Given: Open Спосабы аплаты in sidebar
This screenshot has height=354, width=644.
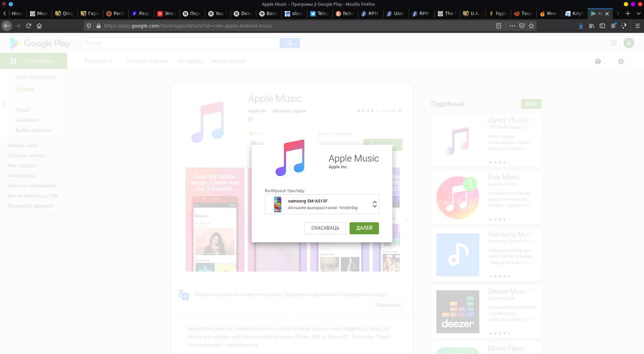Looking at the screenshot, I should pos(26,155).
